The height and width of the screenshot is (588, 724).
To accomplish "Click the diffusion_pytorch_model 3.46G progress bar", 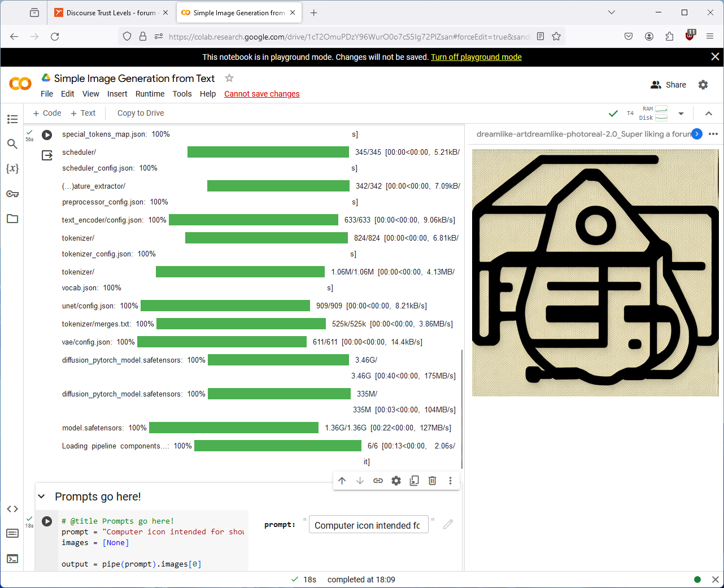I will (x=278, y=360).
